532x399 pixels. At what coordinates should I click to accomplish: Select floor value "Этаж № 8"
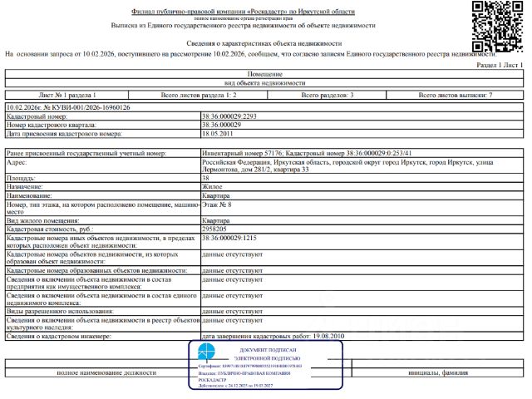click(x=216, y=204)
